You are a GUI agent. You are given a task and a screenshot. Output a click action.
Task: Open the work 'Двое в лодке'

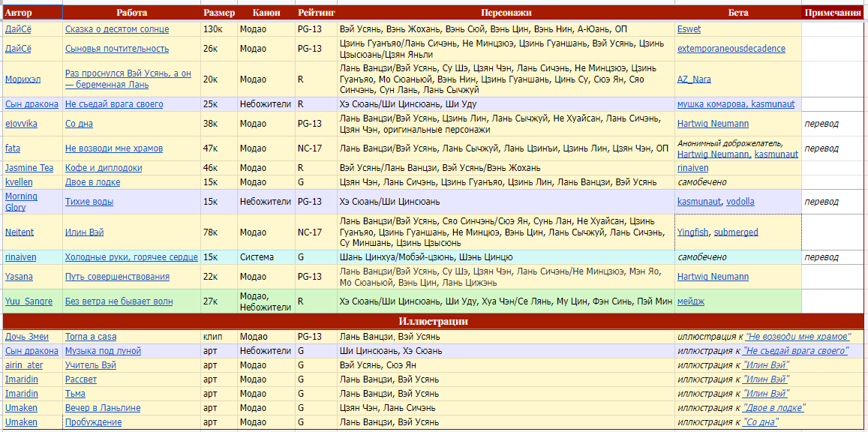[92, 182]
